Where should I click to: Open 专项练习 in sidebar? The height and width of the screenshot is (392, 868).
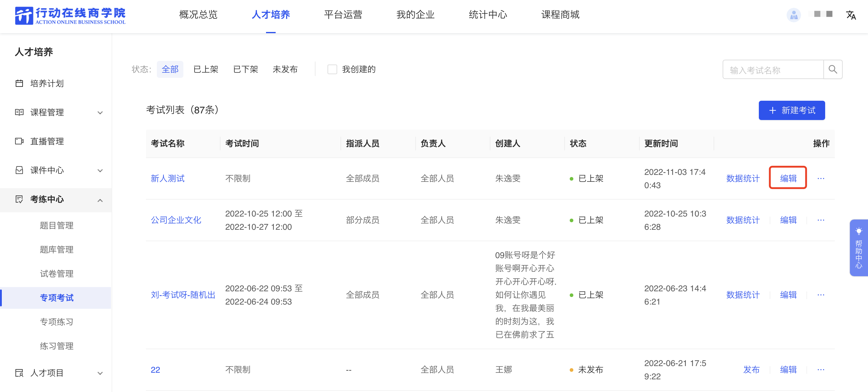tap(57, 322)
